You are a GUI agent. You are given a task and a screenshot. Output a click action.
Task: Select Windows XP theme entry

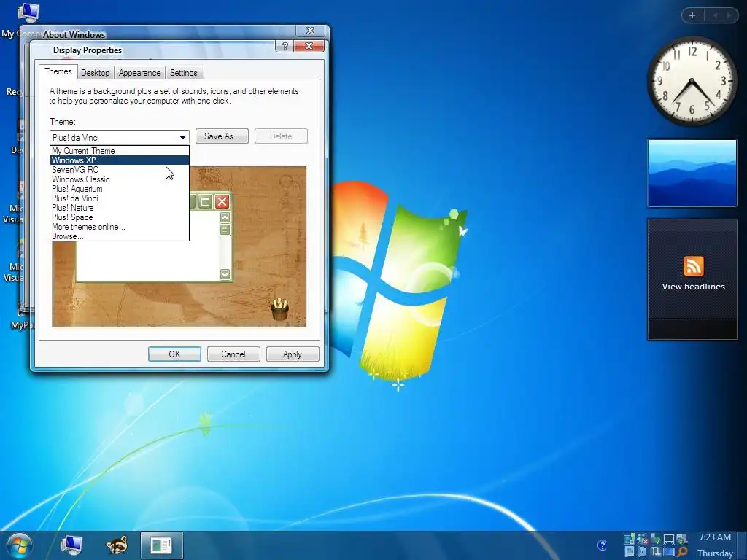(x=120, y=160)
